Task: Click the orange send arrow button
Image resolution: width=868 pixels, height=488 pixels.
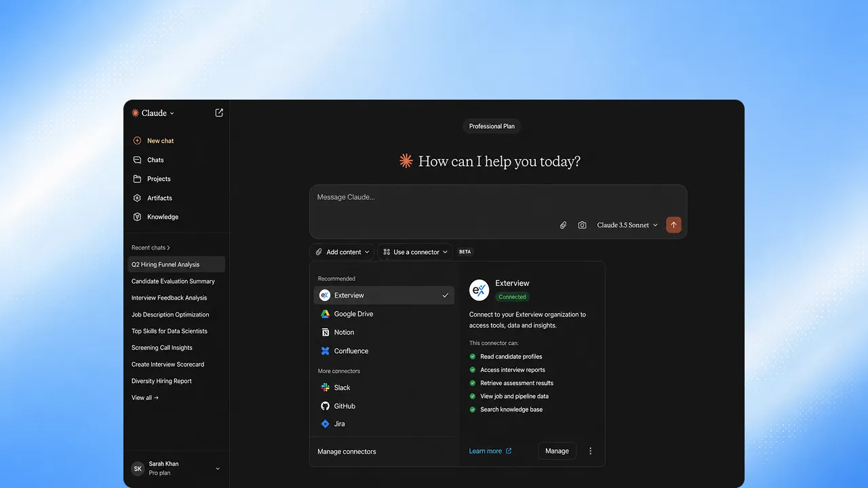Action: point(673,225)
